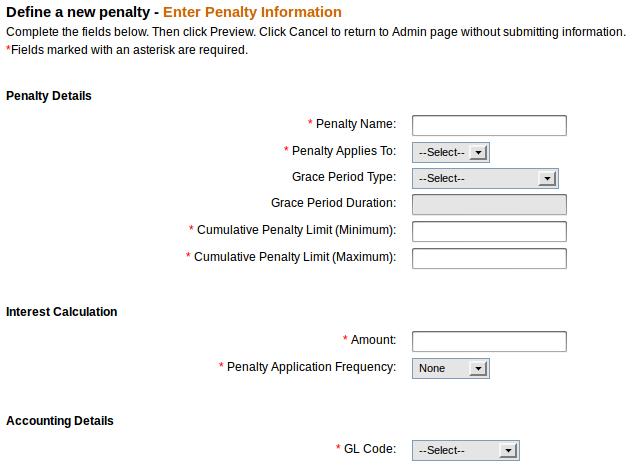Click the "Grace Period Type:" label text

[x=344, y=177]
